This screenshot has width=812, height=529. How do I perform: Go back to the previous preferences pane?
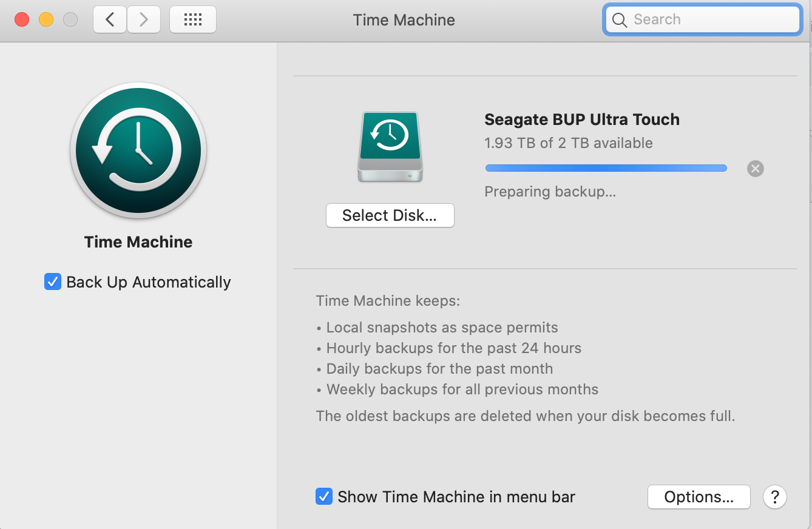(110, 20)
